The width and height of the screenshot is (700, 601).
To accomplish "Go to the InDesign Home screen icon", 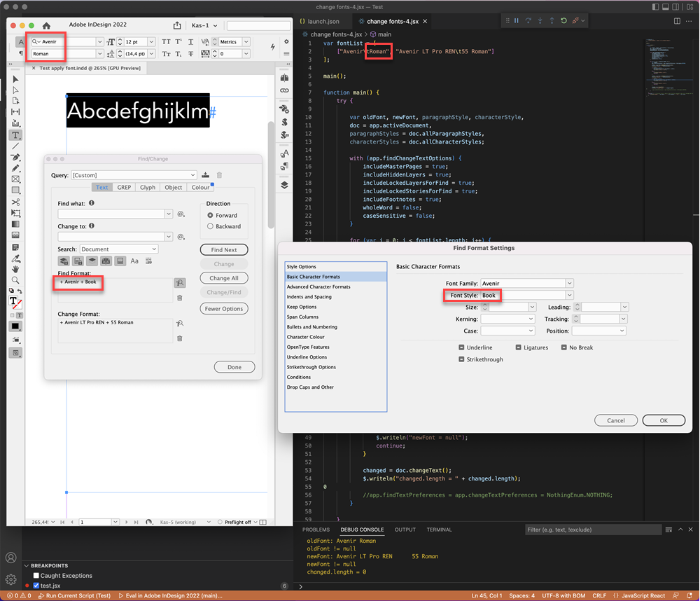I will [x=46, y=25].
